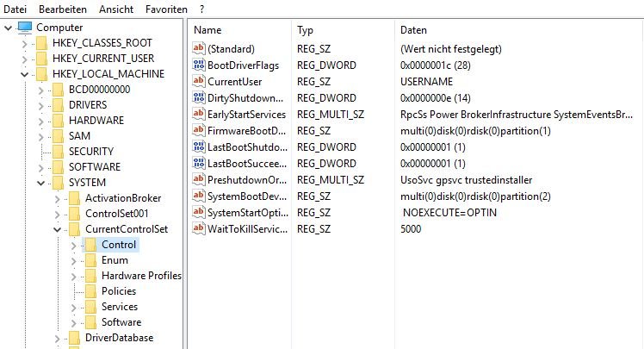Collapse the HKEY_LOCAL_MACHINE tree node
The image size is (644, 349).
point(25,74)
